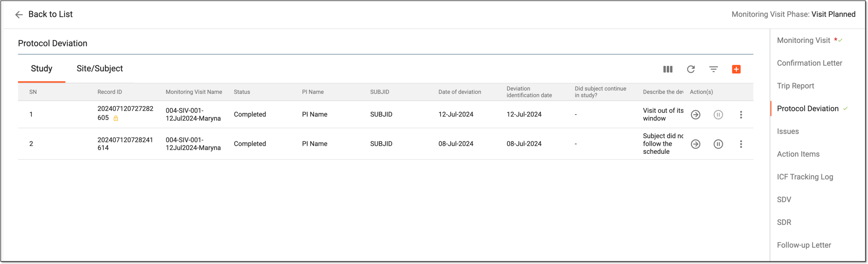Open three-dot menu for row 2
The height and width of the screenshot is (264, 868).
pyautogui.click(x=741, y=144)
